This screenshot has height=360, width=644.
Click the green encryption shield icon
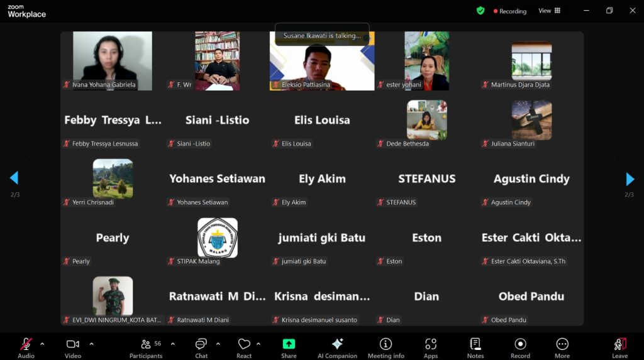point(480,11)
